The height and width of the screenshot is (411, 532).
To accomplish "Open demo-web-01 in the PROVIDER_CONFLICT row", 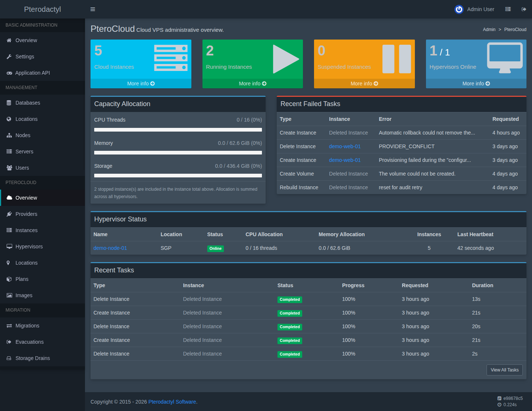I will pos(345,146).
